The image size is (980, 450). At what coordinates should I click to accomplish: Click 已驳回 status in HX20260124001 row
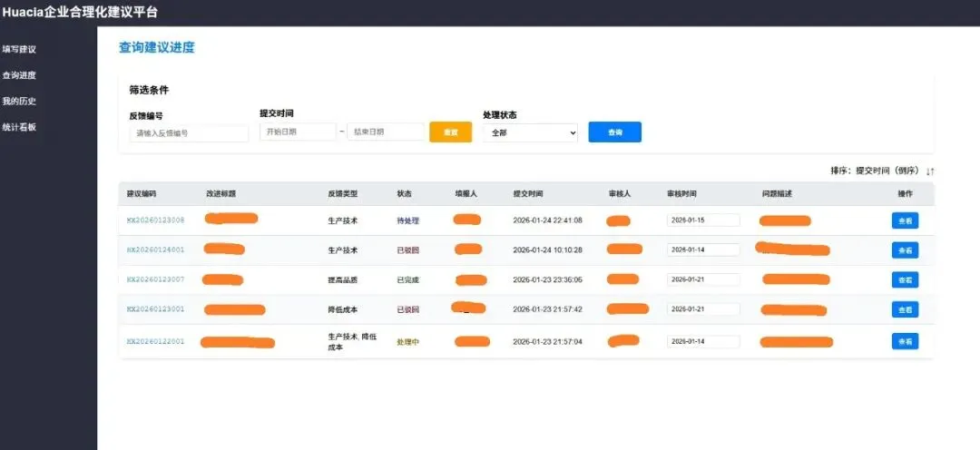pos(408,250)
